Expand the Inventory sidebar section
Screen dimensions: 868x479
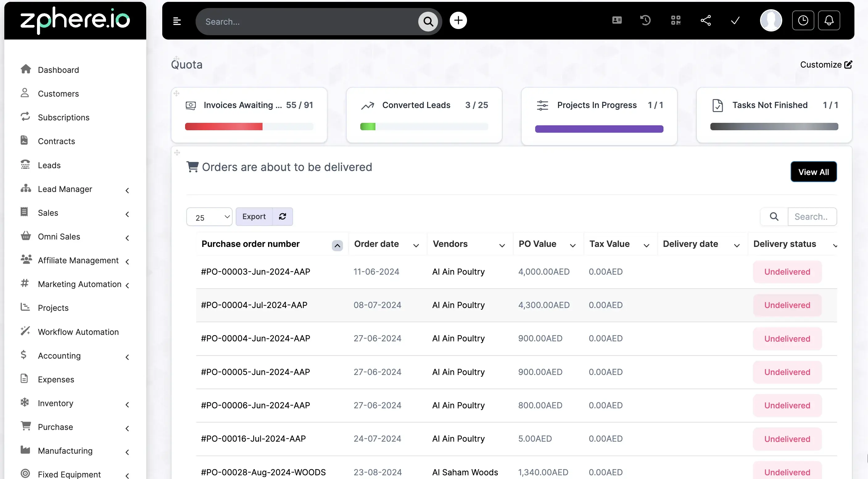point(127,404)
